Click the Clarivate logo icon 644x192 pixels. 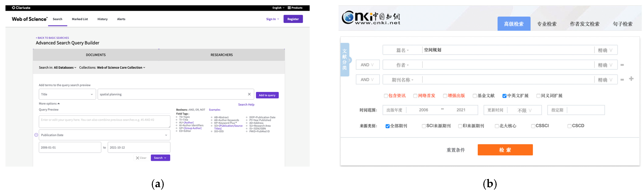tap(13, 8)
